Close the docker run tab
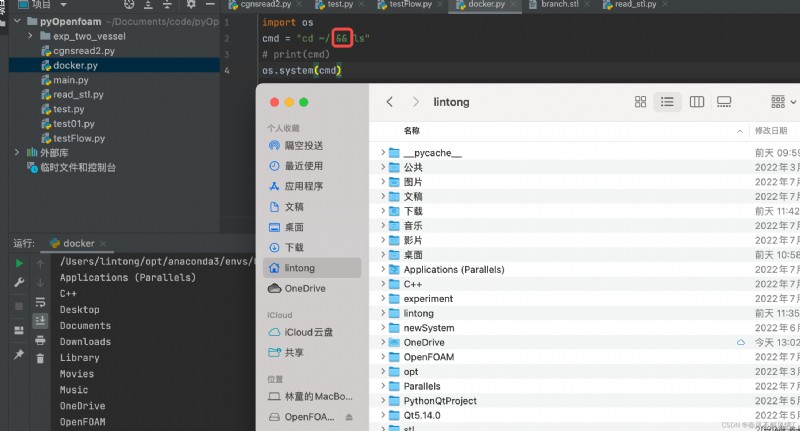This screenshot has height=431, width=800. 103,244
